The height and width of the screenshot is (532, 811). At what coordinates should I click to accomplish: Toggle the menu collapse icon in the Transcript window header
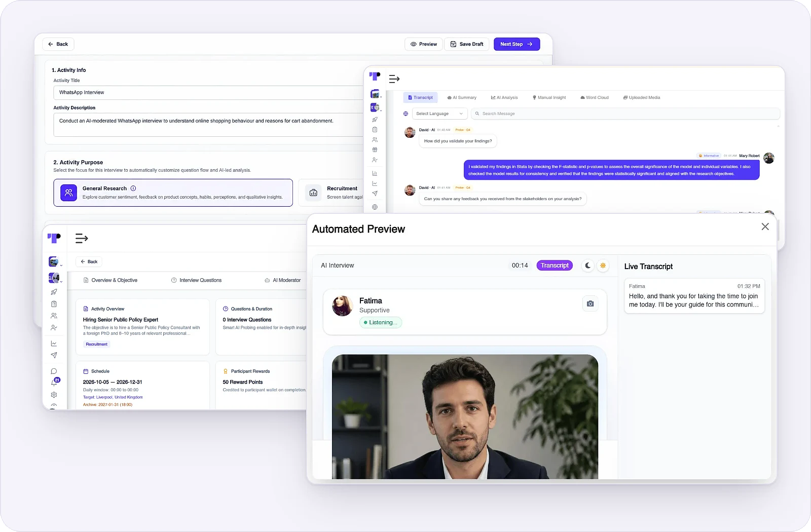(x=394, y=79)
